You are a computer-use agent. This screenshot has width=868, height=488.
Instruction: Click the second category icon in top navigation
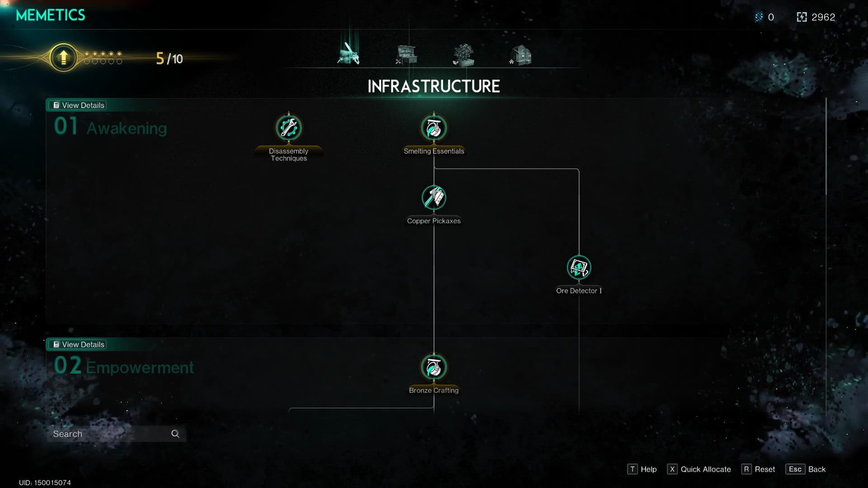coord(406,54)
